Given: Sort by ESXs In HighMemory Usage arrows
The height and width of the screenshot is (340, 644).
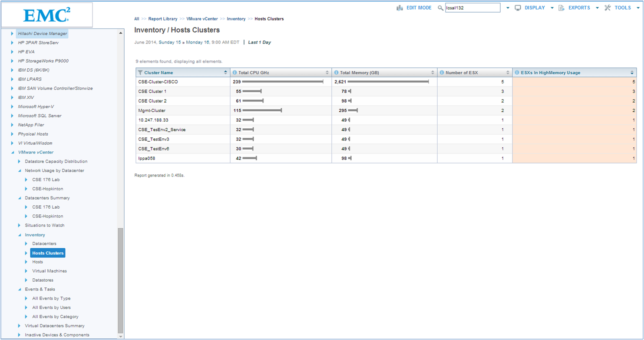Looking at the screenshot, I should (632, 73).
